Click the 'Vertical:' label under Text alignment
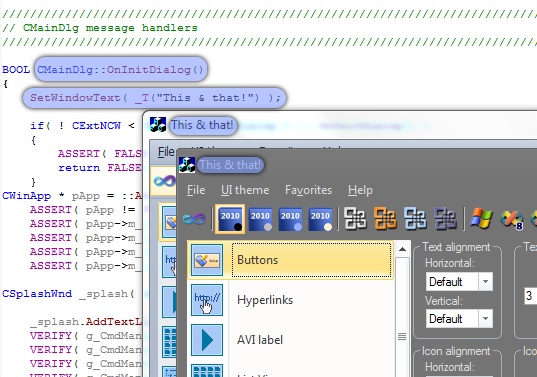Image resolution: width=537 pixels, height=377 pixels. (444, 301)
